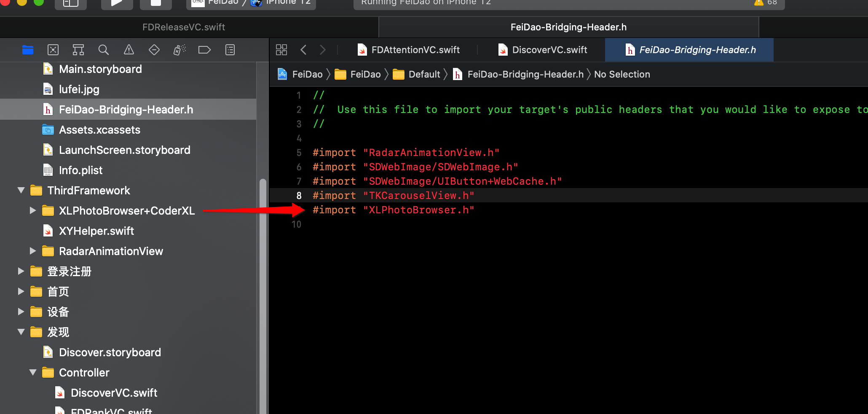The image size is (868, 414).
Task: Switch to FDReleaseVC.swift window tab
Action: click(x=184, y=27)
